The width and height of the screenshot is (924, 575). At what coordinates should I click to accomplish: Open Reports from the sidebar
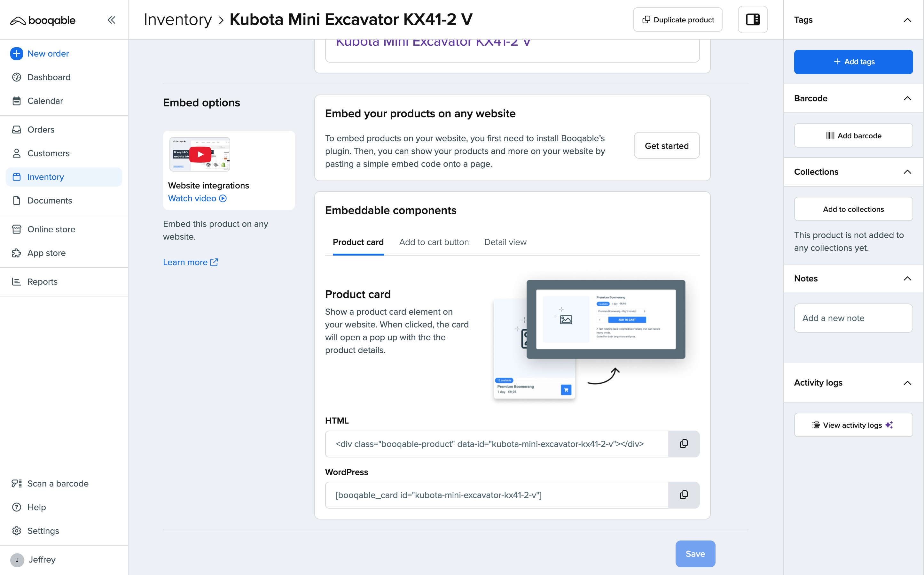pyautogui.click(x=42, y=282)
